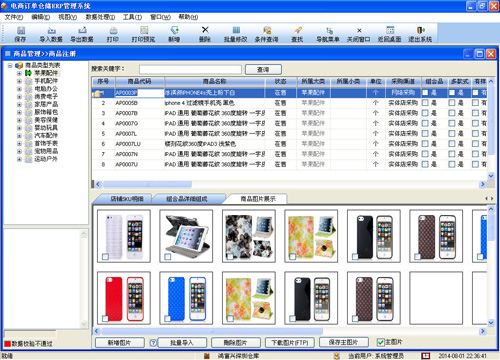Switch to the 店铺SKU明细 tab
Image resolution: width=500 pixels, height=360 pixels.
pos(126,199)
